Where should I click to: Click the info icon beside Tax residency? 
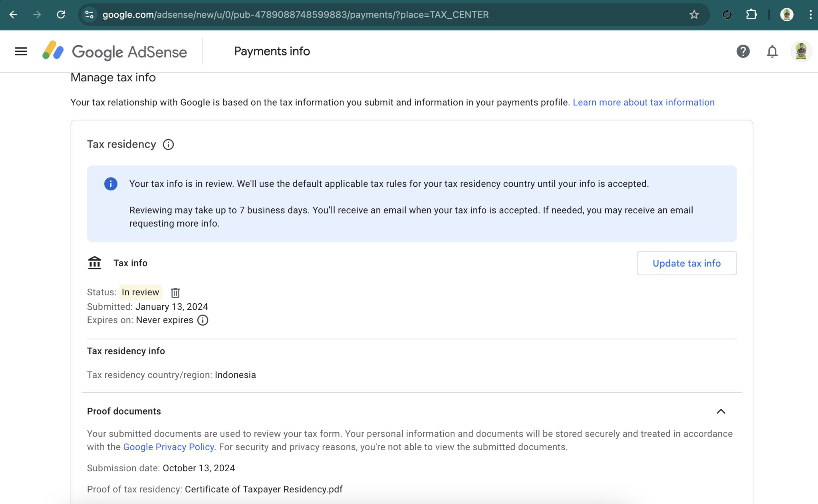(x=168, y=144)
